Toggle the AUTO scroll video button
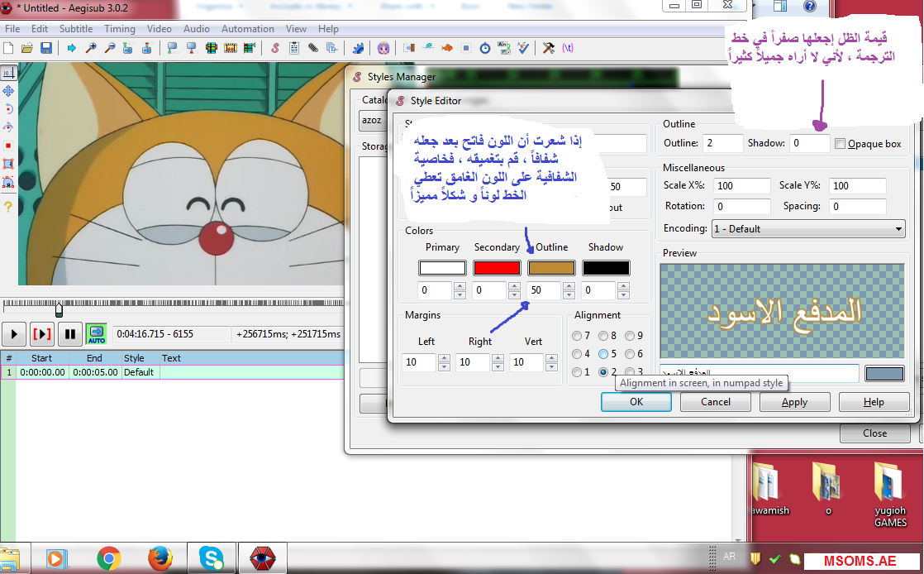The image size is (924, 574). click(x=97, y=334)
